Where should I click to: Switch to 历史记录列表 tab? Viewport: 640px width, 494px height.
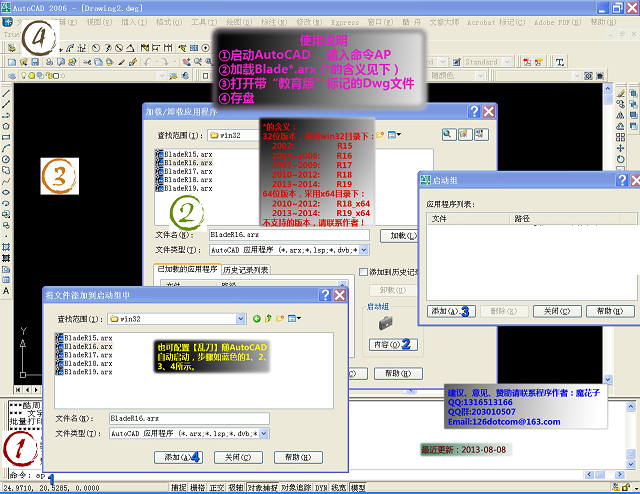coord(246,270)
